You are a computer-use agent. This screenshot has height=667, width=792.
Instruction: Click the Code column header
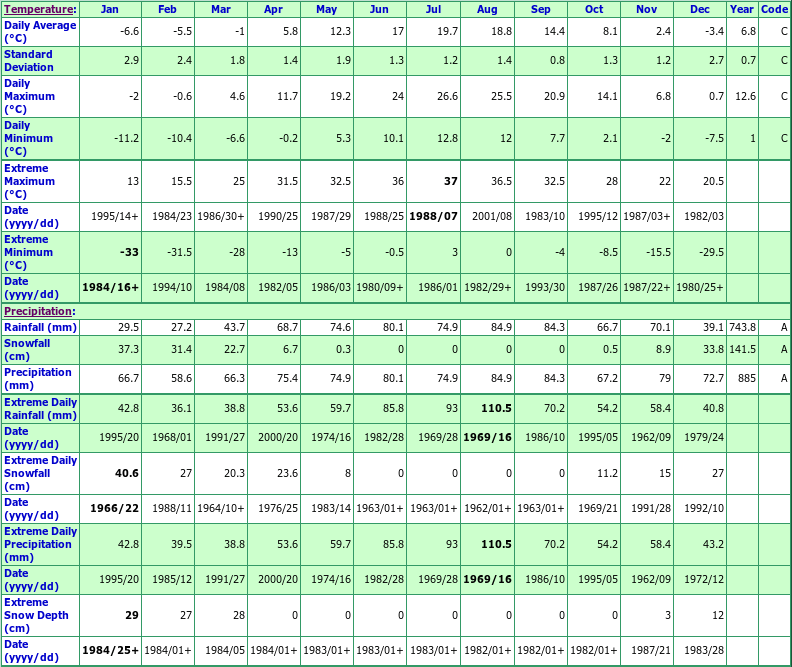coord(774,9)
